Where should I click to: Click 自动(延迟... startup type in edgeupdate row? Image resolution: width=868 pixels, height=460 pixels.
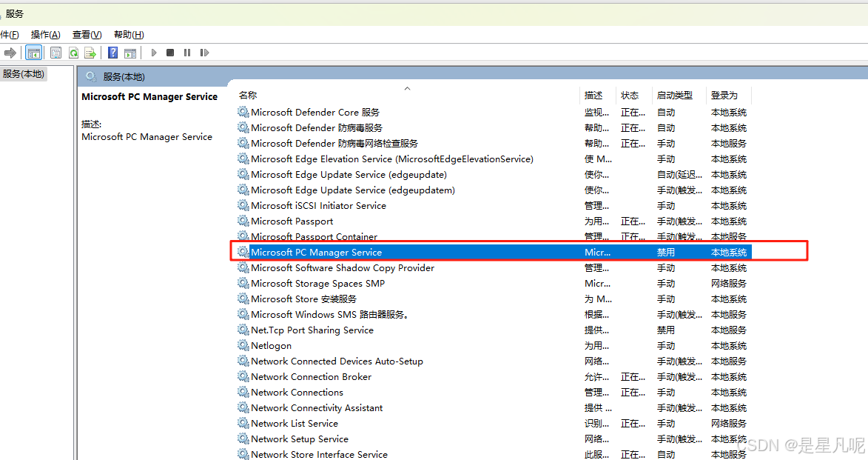click(x=679, y=174)
